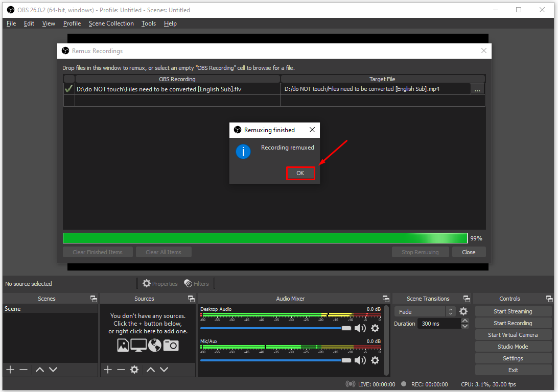Undock the Audio Mixer panel

tap(386, 299)
